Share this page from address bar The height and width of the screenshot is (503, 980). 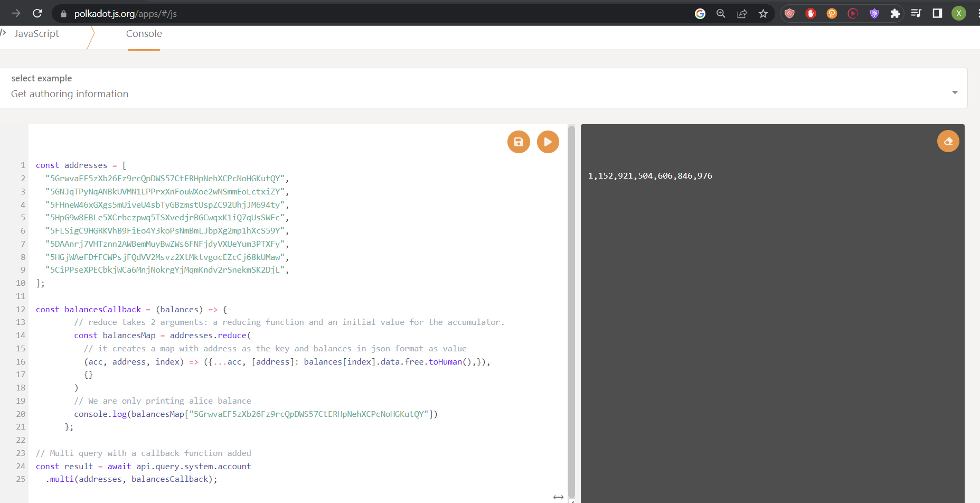742,14
